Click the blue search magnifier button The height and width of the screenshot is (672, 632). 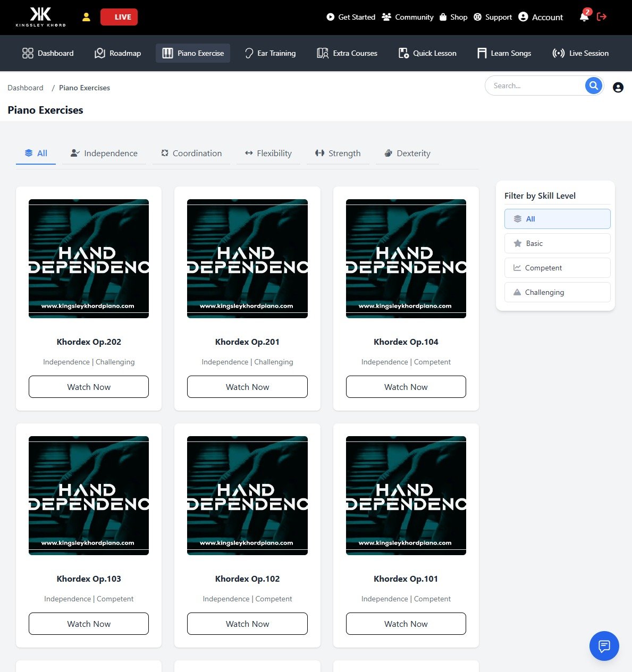coord(594,86)
